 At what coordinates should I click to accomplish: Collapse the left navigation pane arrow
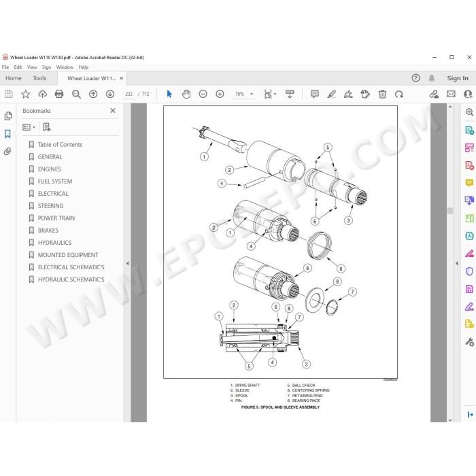128,263
